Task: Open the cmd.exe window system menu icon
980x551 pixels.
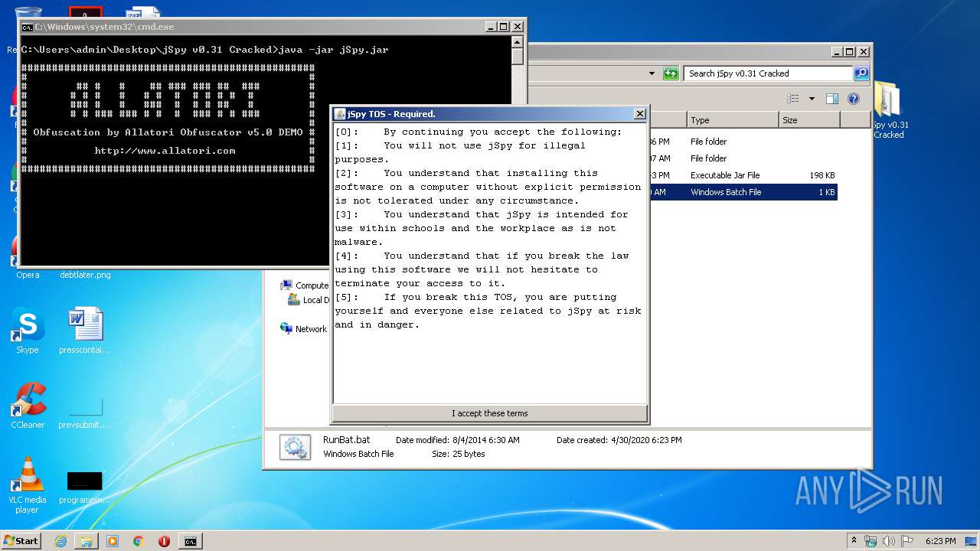Action: (x=27, y=27)
